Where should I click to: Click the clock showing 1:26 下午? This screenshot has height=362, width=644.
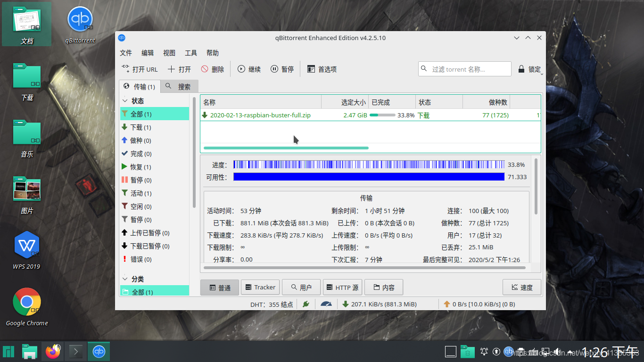[x=609, y=351]
